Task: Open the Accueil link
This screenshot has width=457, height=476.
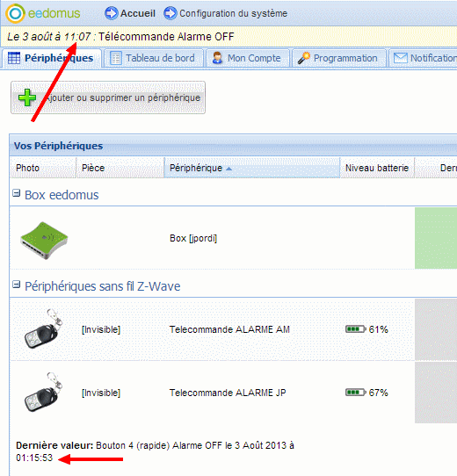Action: [x=138, y=13]
